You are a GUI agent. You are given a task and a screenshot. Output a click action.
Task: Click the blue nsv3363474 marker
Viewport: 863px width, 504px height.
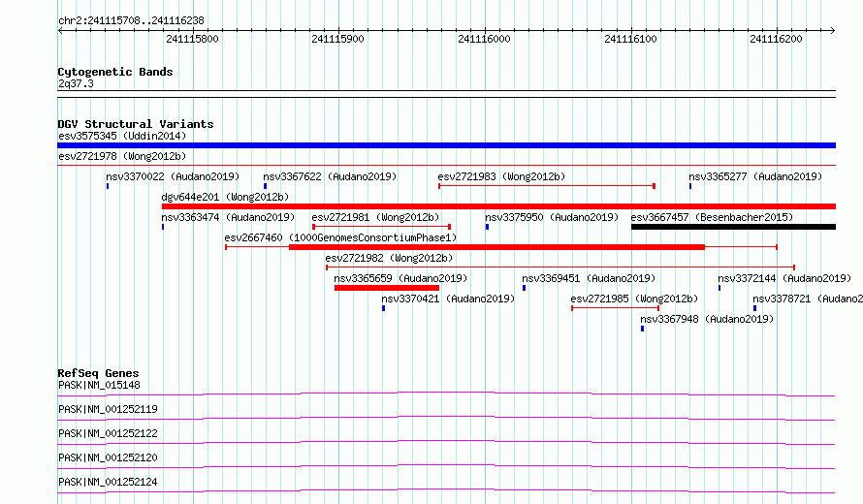pyautogui.click(x=163, y=227)
